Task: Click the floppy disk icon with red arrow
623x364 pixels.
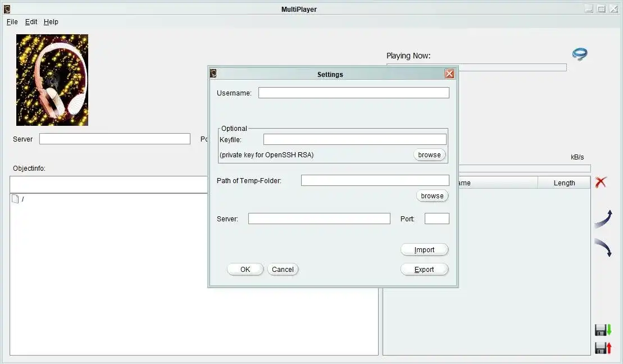Action: [x=603, y=348]
